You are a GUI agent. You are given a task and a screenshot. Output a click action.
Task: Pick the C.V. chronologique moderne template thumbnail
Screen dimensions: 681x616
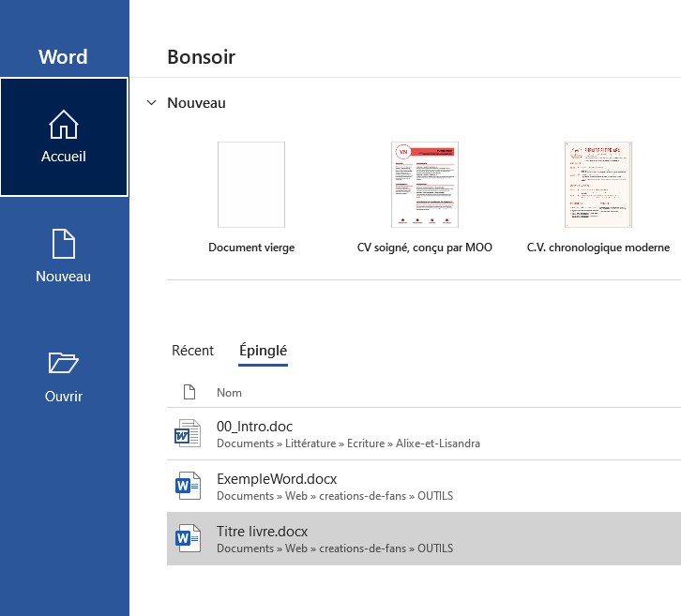[598, 185]
